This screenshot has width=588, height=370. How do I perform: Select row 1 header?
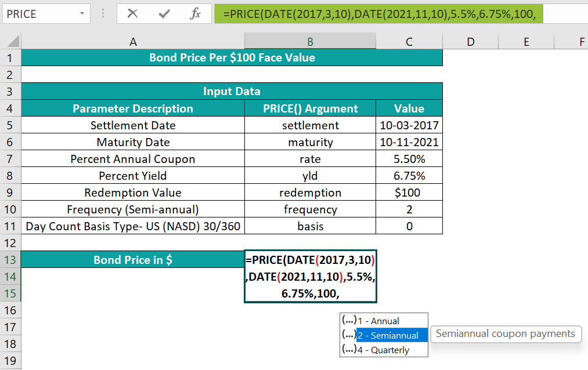pos(10,57)
